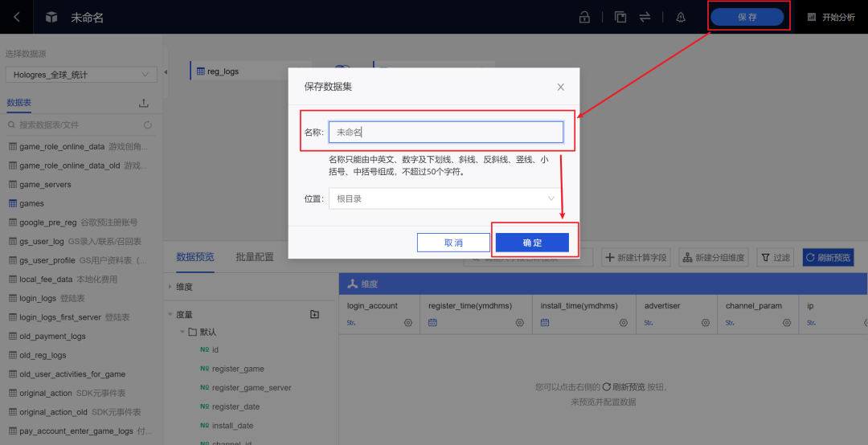The height and width of the screenshot is (445, 868).
Task: Collapse the 默认 folder
Action: click(182, 332)
